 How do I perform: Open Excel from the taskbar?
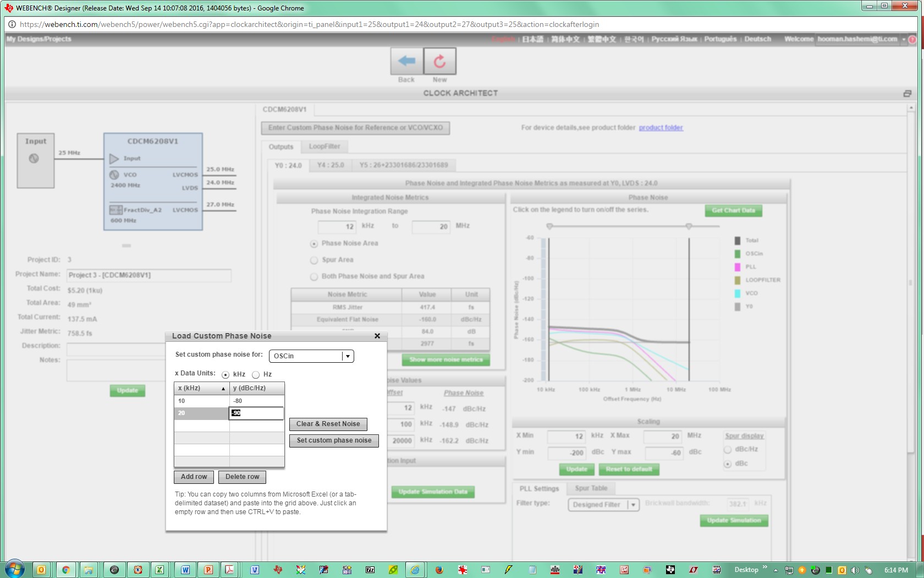[159, 570]
